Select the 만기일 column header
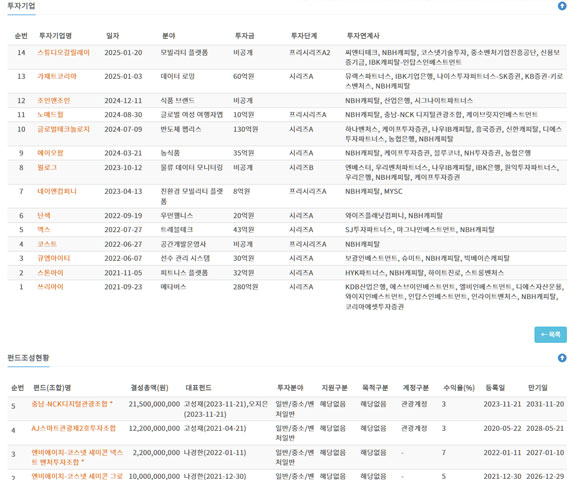 pos(537,388)
